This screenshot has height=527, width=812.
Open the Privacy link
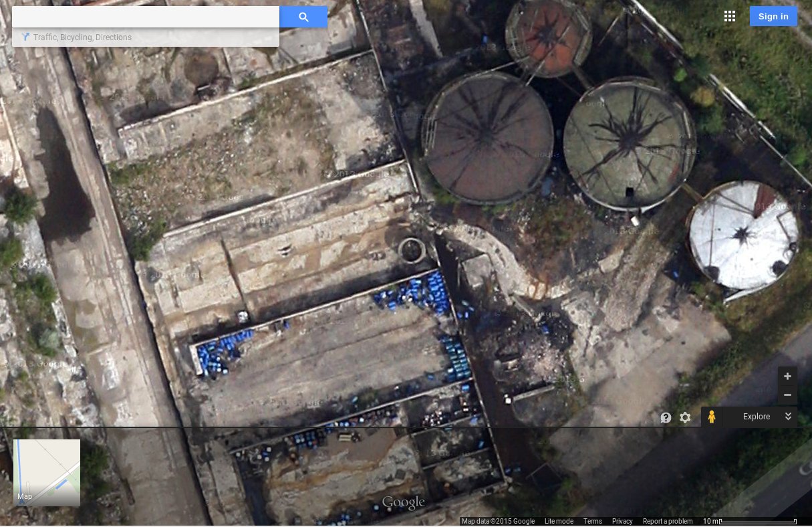622,522
